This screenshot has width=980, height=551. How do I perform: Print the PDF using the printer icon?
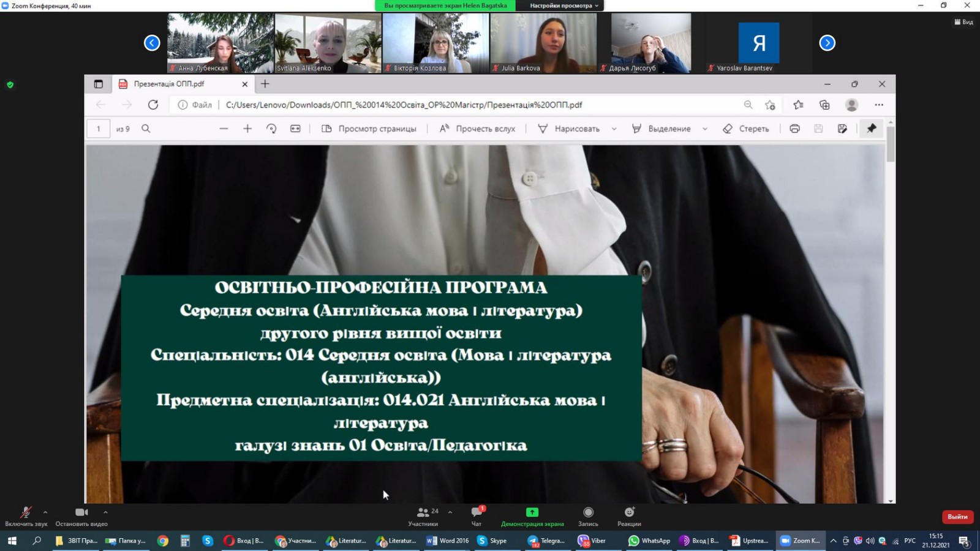tap(794, 129)
